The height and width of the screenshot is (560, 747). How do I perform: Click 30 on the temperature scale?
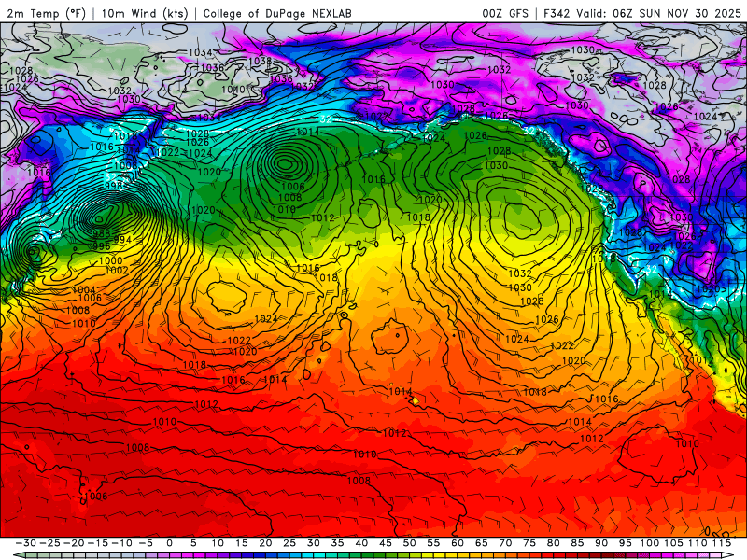tap(314, 543)
